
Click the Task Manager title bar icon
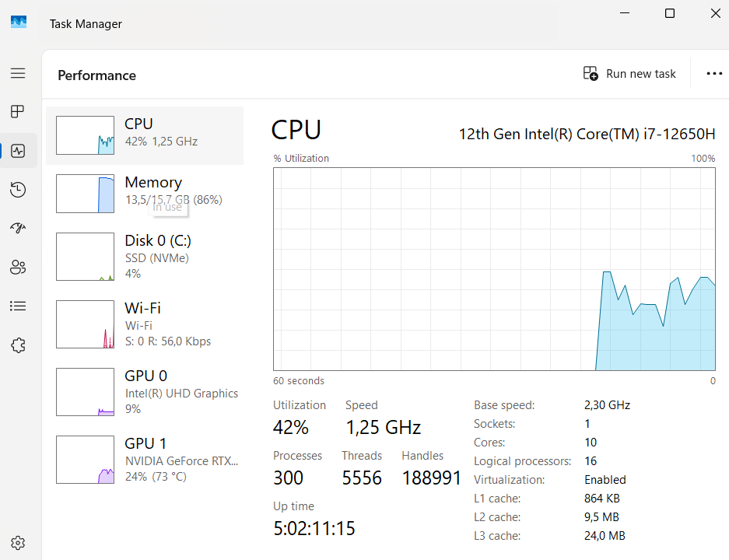[19, 23]
